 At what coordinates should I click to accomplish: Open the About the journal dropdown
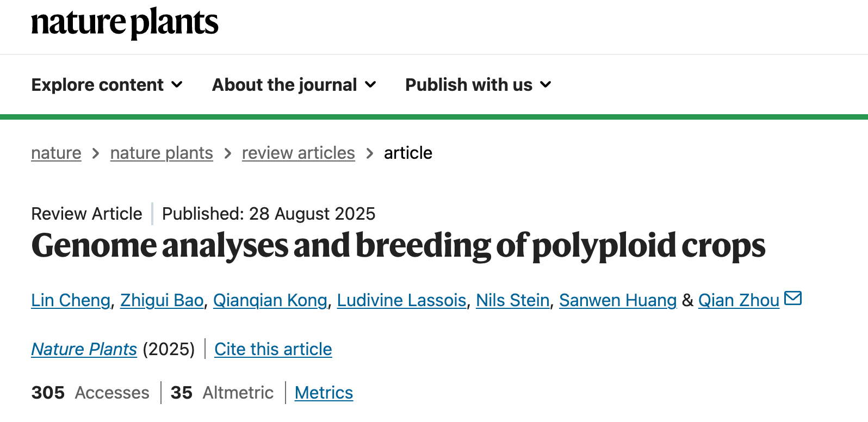(294, 85)
